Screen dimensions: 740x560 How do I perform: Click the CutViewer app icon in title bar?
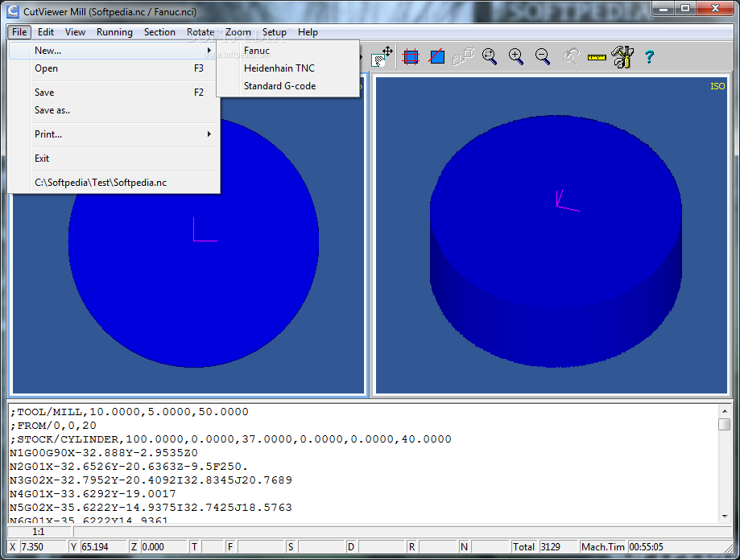pos(13,10)
